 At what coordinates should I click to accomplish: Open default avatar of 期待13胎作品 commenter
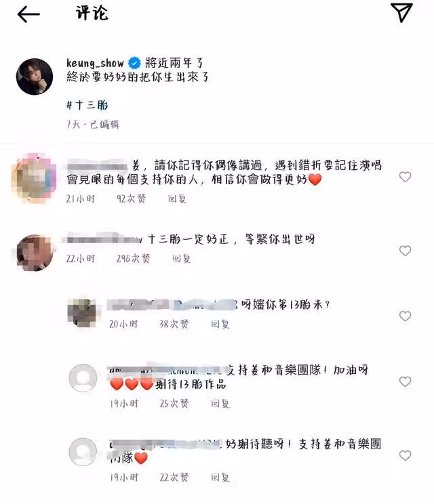(83, 378)
